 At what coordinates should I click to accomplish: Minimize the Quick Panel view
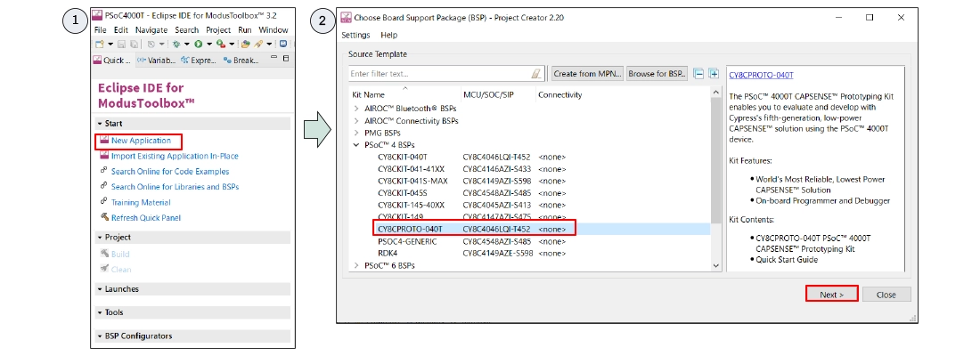click(x=274, y=57)
